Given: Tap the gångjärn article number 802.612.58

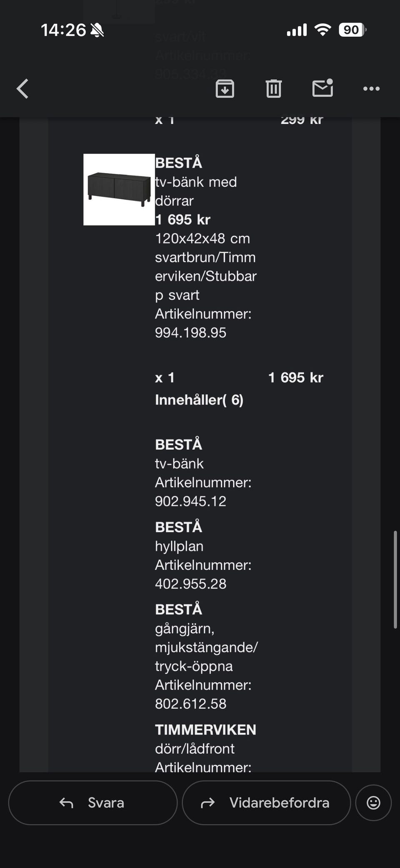Looking at the screenshot, I should tap(190, 704).
